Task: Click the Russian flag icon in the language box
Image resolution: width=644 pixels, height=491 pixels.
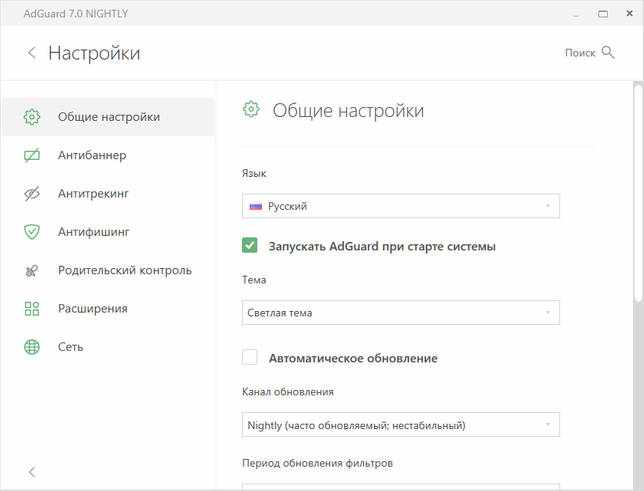Action: [x=255, y=206]
